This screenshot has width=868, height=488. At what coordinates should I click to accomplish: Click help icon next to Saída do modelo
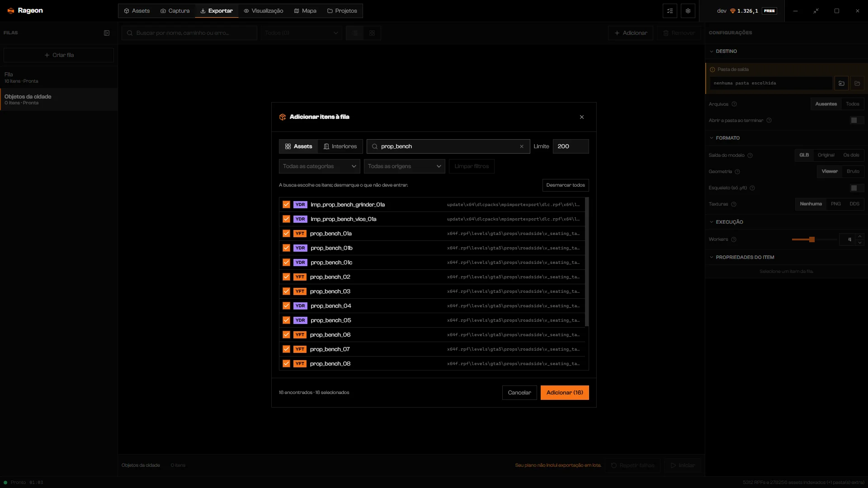tap(750, 155)
